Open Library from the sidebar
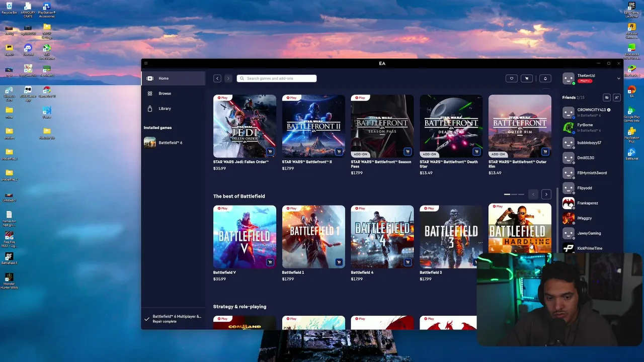The image size is (644, 362). (174, 109)
